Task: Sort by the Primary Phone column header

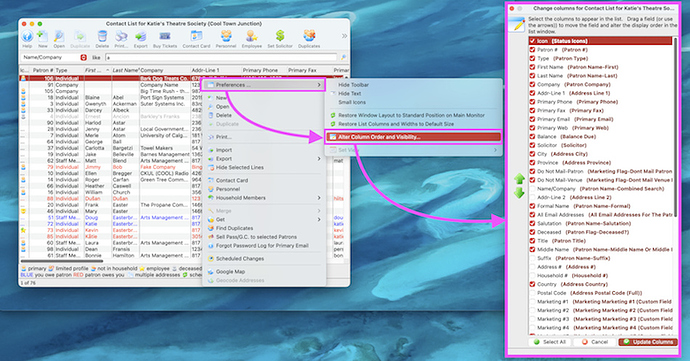Action: (264, 70)
